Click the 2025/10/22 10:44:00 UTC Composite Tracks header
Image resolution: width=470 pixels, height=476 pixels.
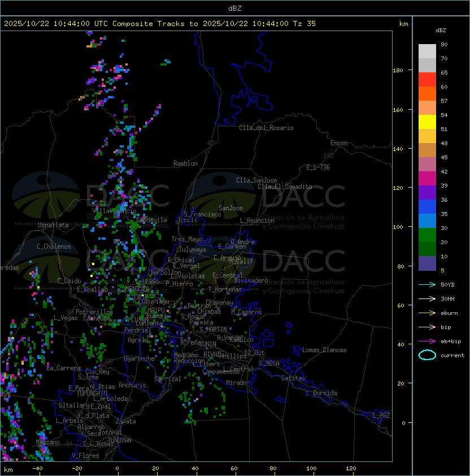(x=160, y=24)
